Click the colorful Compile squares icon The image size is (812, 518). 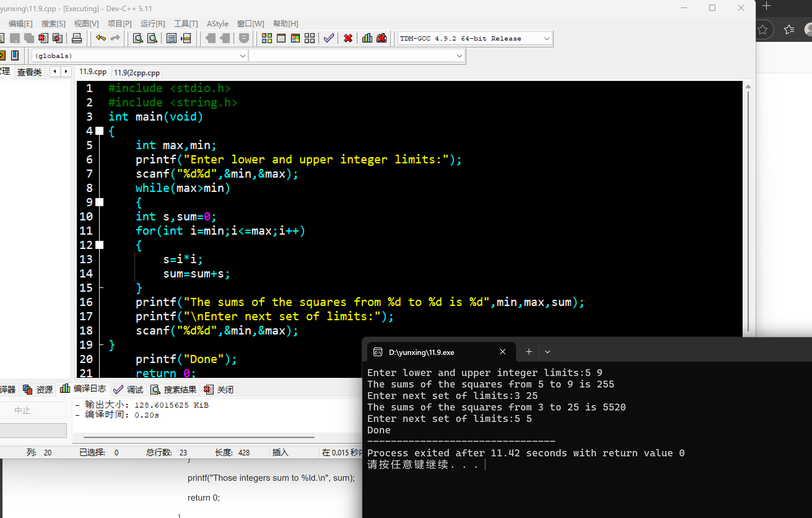point(267,38)
